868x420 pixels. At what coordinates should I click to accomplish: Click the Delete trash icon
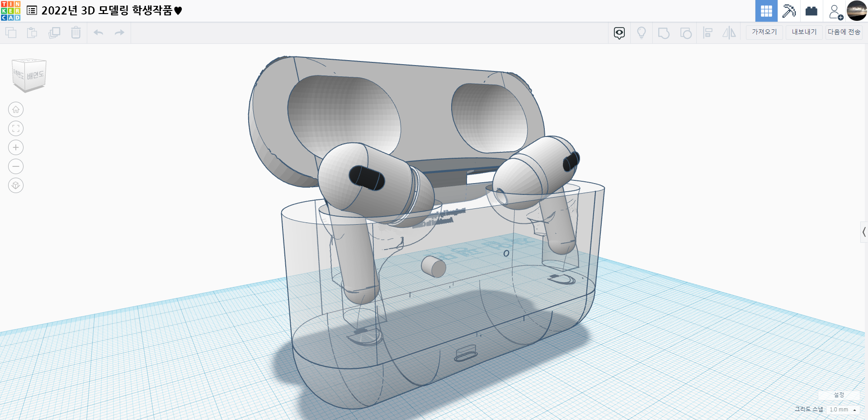76,33
